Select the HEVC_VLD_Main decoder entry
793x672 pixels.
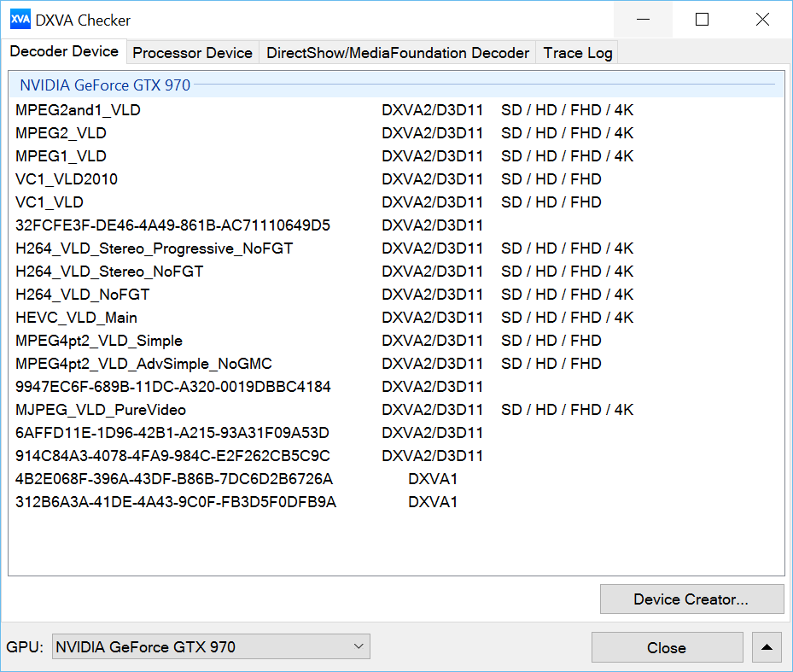(x=77, y=318)
